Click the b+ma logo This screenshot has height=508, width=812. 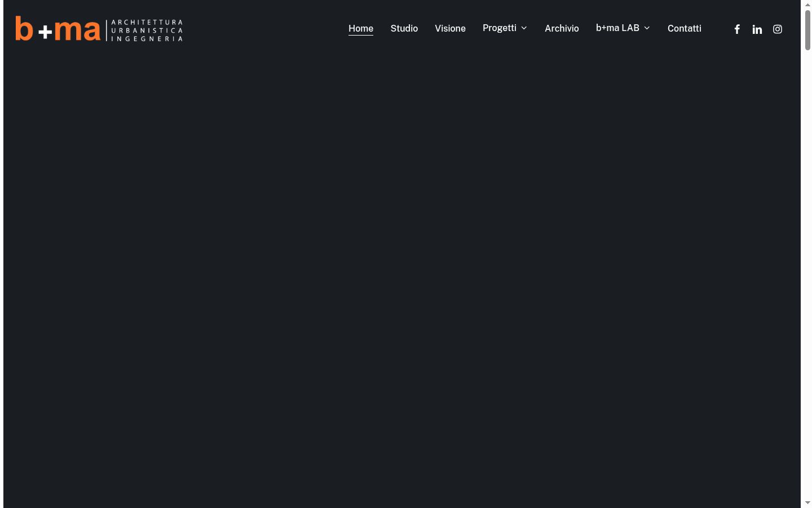[x=99, y=29]
